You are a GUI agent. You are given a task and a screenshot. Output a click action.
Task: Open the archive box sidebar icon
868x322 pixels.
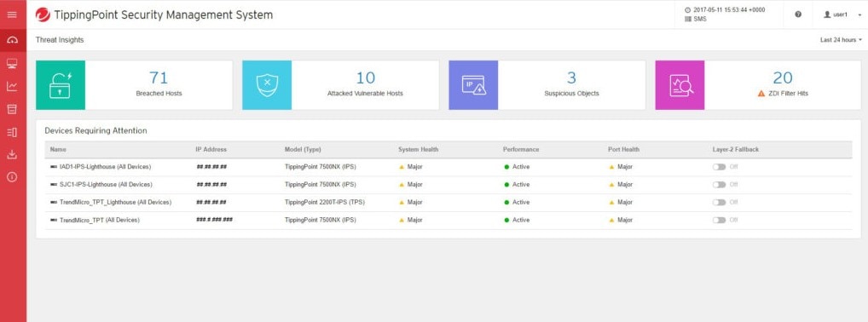click(12, 110)
